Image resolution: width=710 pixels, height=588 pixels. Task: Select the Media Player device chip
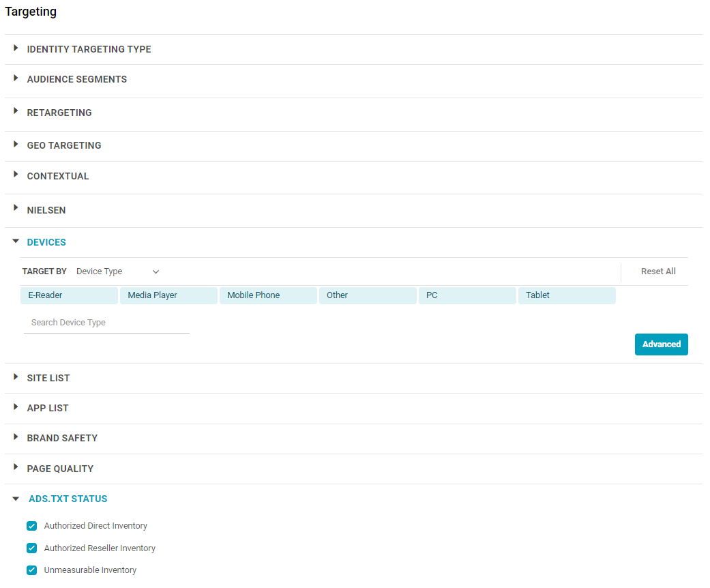pyautogui.click(x=168, y=295)
